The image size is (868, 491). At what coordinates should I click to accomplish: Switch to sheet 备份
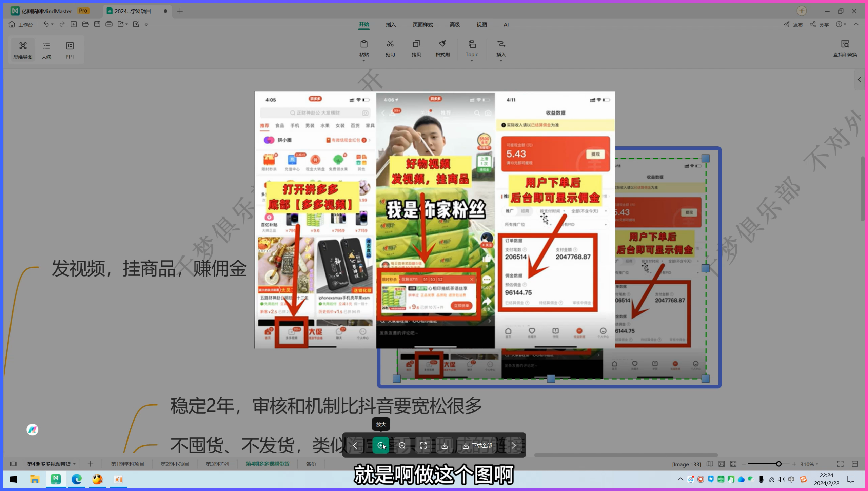tap(311, 464)
